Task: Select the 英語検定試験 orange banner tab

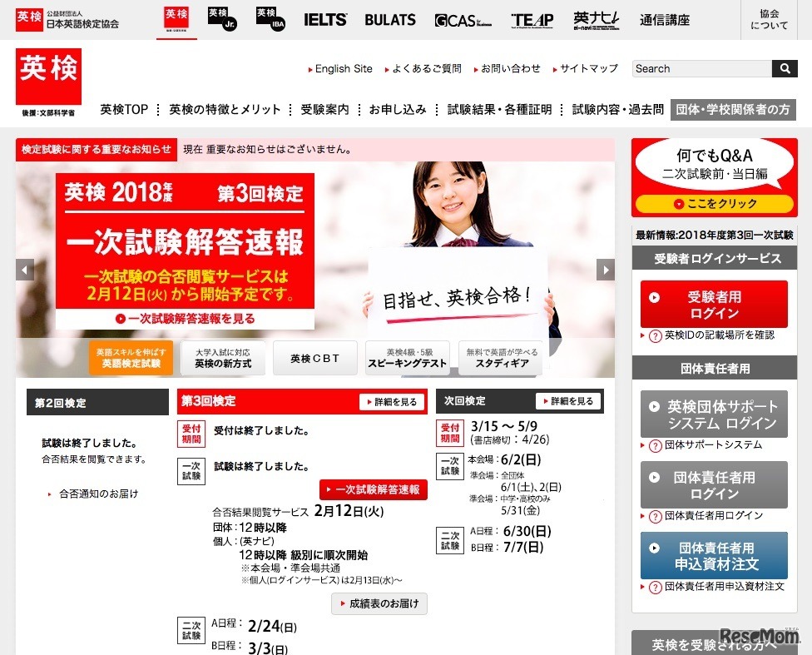Action: tap(131, 358)
